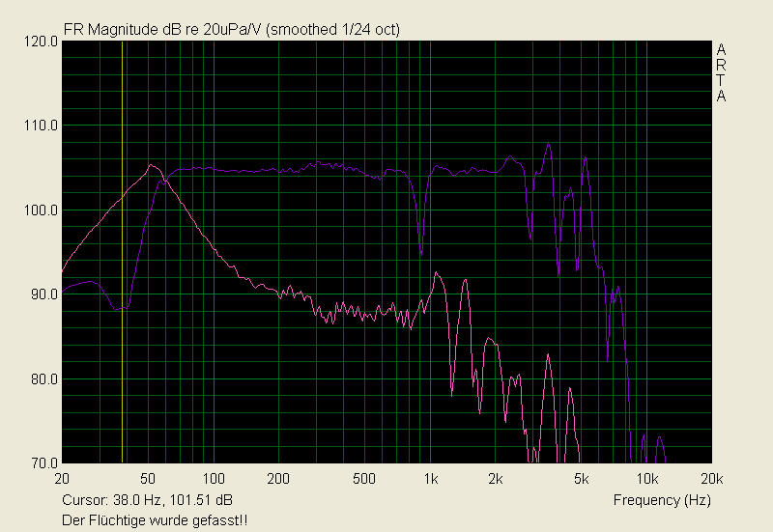Click the pink curve's peak near 50 Hz

tap(151, 165)
